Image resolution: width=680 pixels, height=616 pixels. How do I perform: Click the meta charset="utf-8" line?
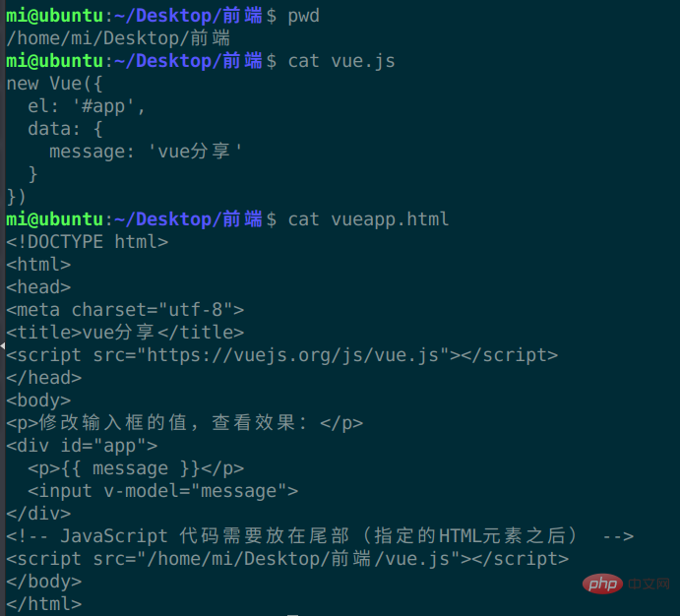(124, 310)
